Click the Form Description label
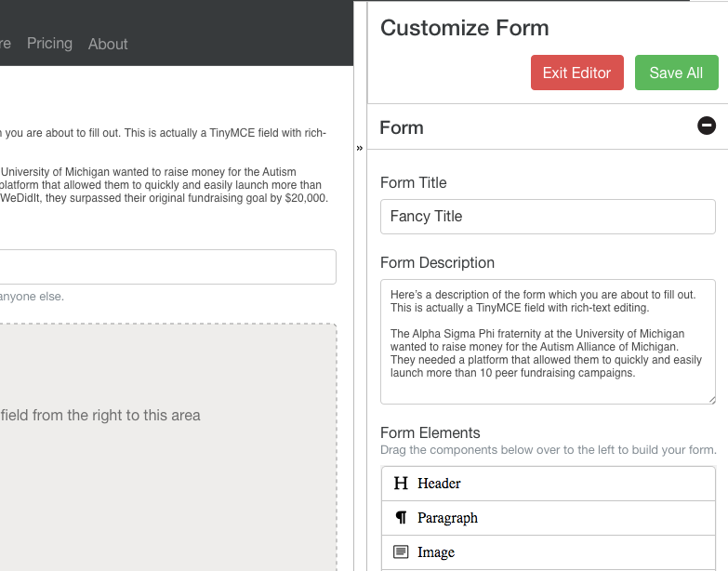 tap(437, 263)
